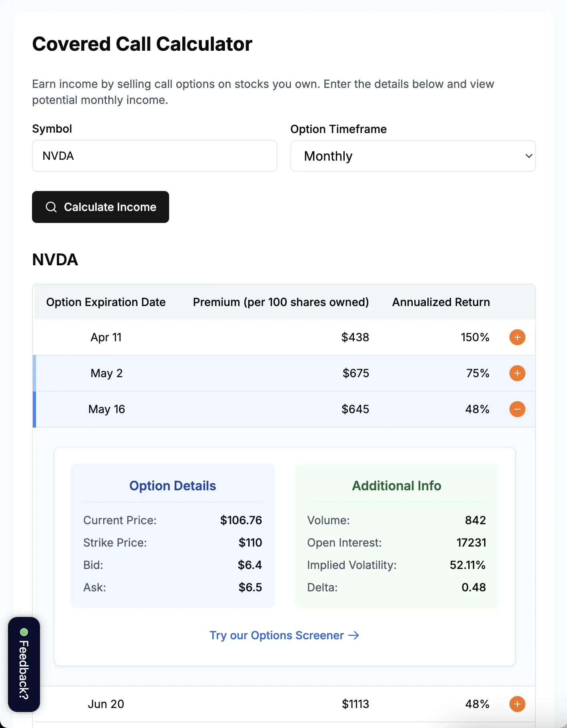
Task: Click the Volume: label
Action: [328, 520]
